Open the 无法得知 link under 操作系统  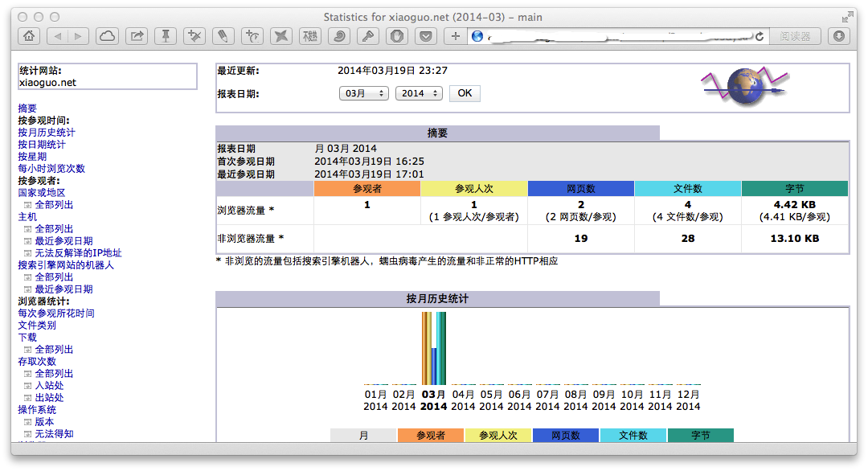click(x=54, y=434)
